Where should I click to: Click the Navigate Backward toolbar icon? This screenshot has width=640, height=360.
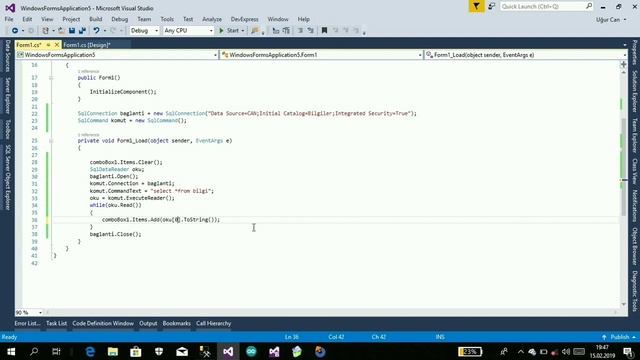point(15,31)
